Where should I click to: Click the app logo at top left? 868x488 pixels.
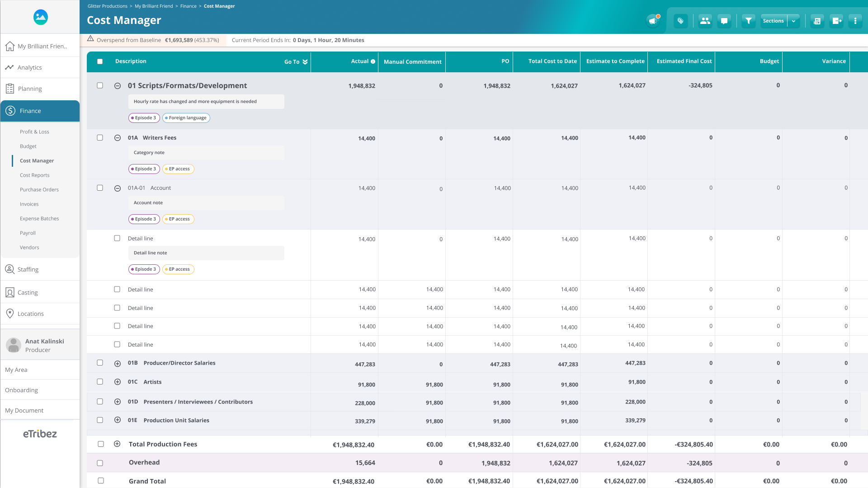coord(41,17)
